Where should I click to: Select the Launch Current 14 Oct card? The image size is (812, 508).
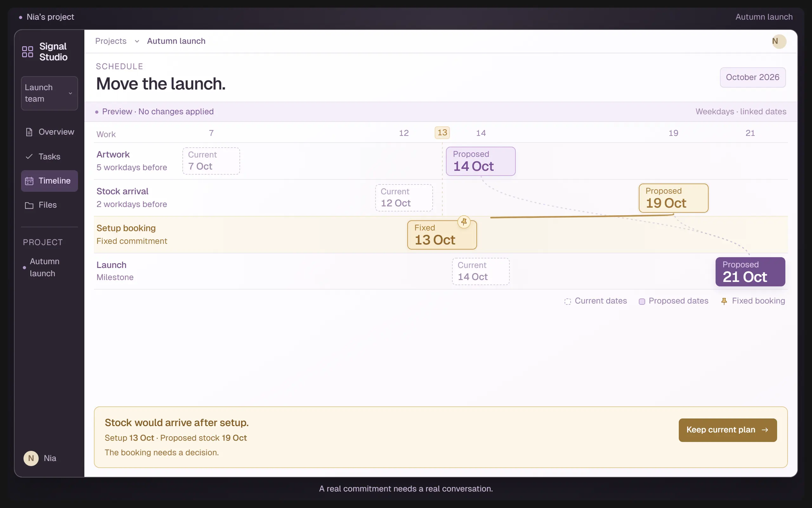pyautogui.click(x=481, y=271)
